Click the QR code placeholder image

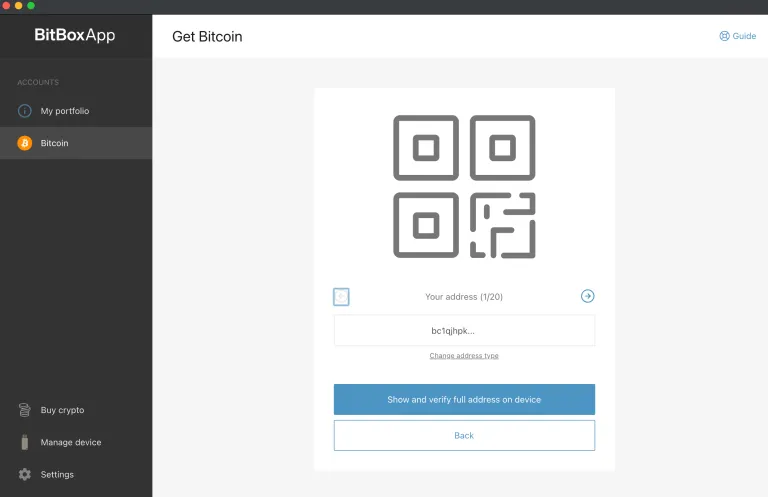(464, 186)
